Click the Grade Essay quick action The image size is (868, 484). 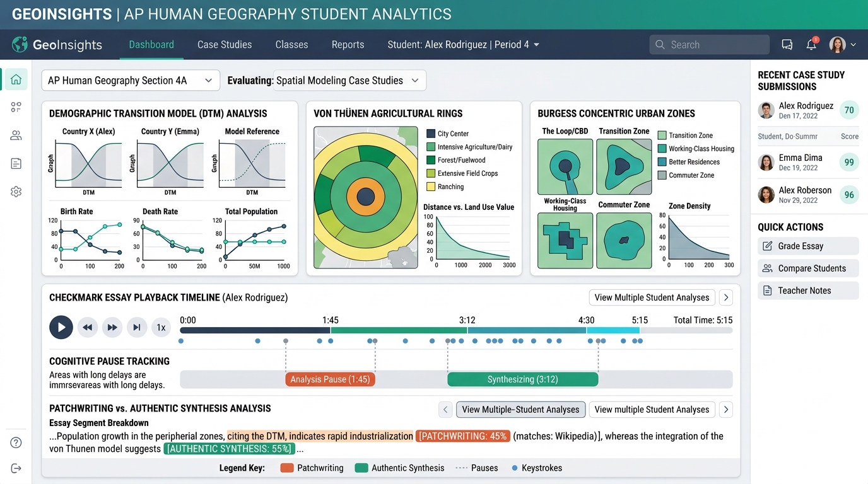pyautogui.click(x=808, y=246)
